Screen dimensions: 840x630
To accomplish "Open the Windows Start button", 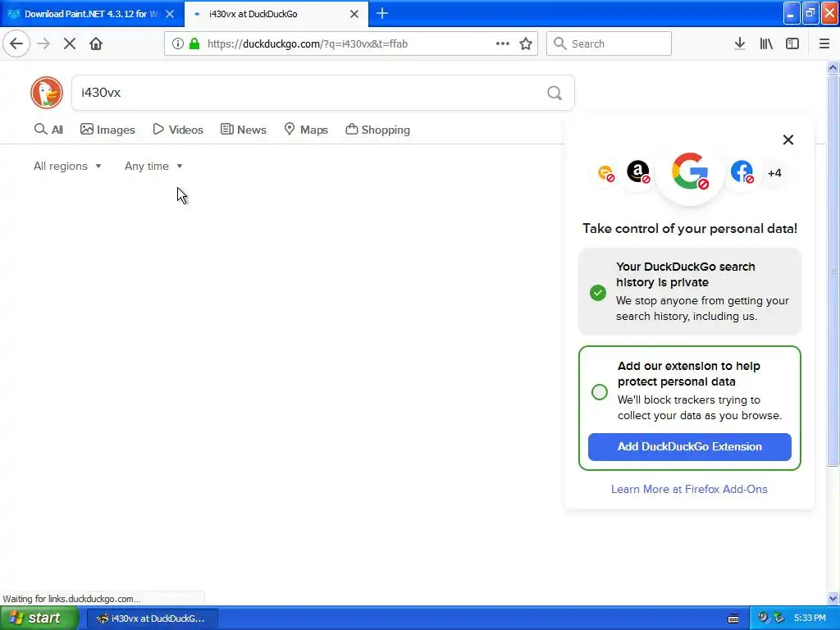I will point(39,618).
